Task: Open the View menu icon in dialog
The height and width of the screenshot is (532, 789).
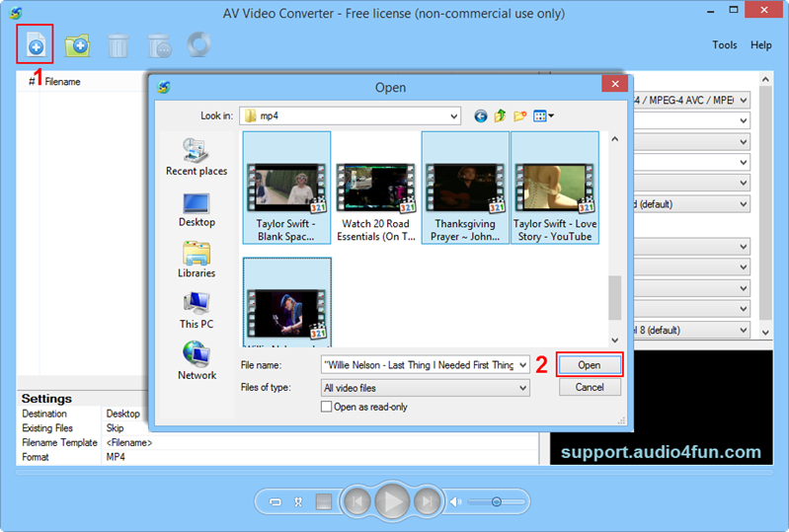Action: pyautogui.click(x=543, y=116)
